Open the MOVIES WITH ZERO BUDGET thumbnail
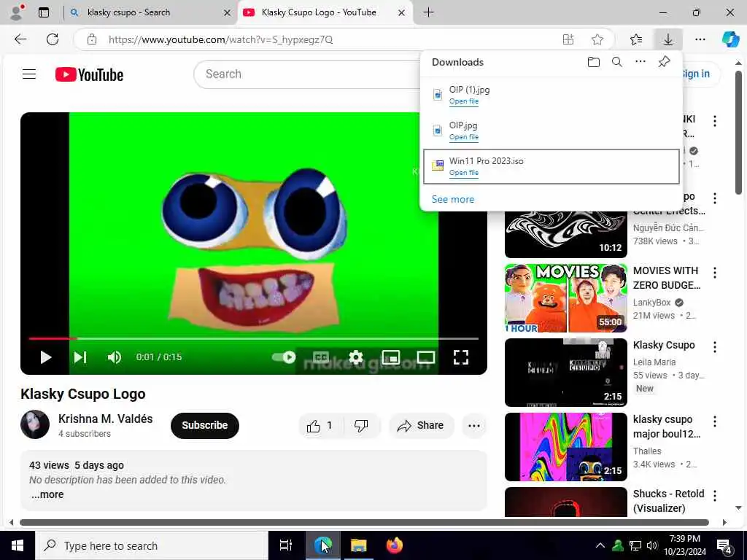Image resolution: width=747 pixels, height=560 pixels. tap(566, 298)
